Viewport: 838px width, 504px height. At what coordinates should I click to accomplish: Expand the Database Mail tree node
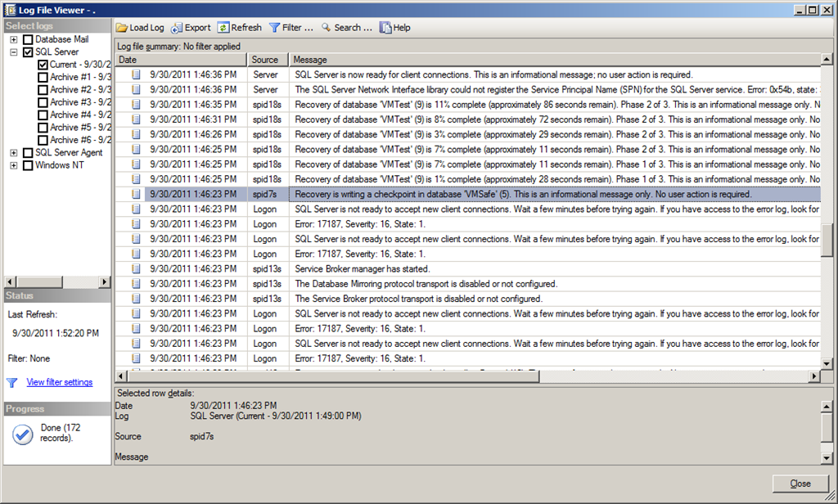pyautogui.click(x=13, y=39)
